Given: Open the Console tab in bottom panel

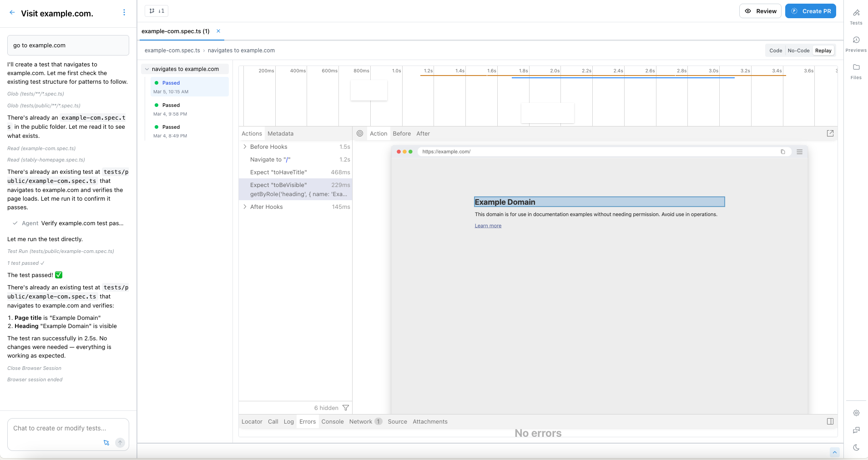Looking at the screenshot, I should 332,421.
